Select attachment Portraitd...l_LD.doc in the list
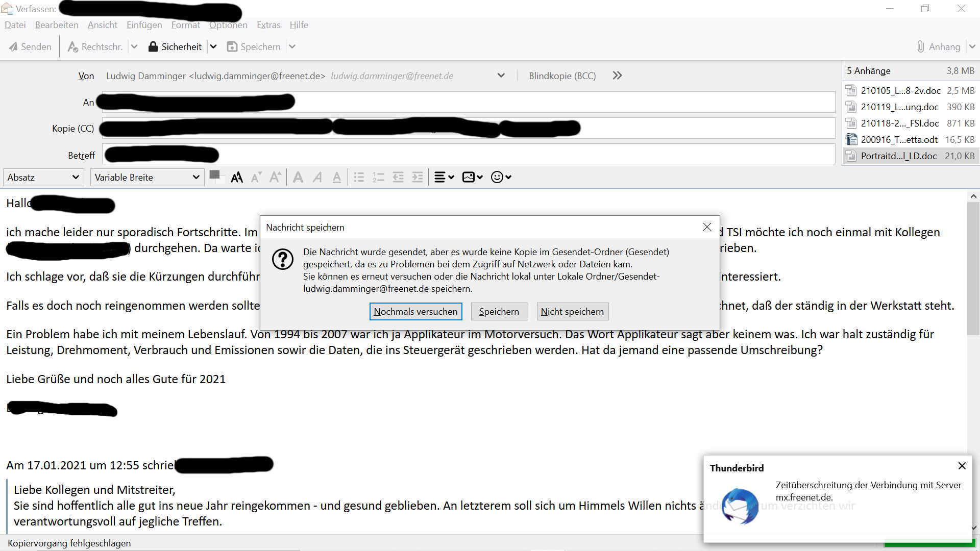This screenshot has width=980, height=551. [898, 156]
